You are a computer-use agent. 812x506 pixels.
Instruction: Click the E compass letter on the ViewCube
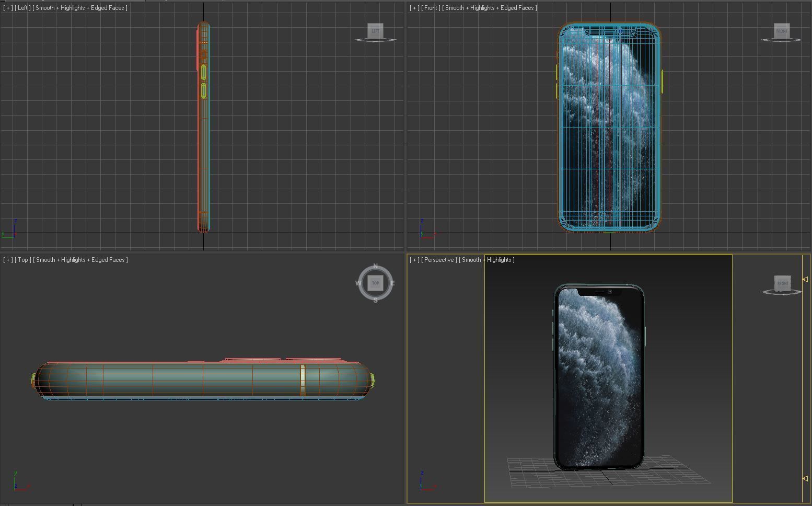[392, 283]
